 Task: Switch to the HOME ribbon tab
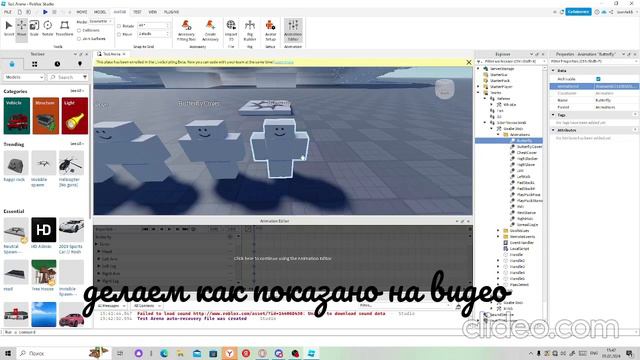pos(82,12)
